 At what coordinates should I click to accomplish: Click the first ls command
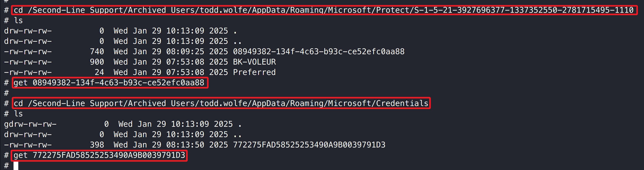[18, 21]
